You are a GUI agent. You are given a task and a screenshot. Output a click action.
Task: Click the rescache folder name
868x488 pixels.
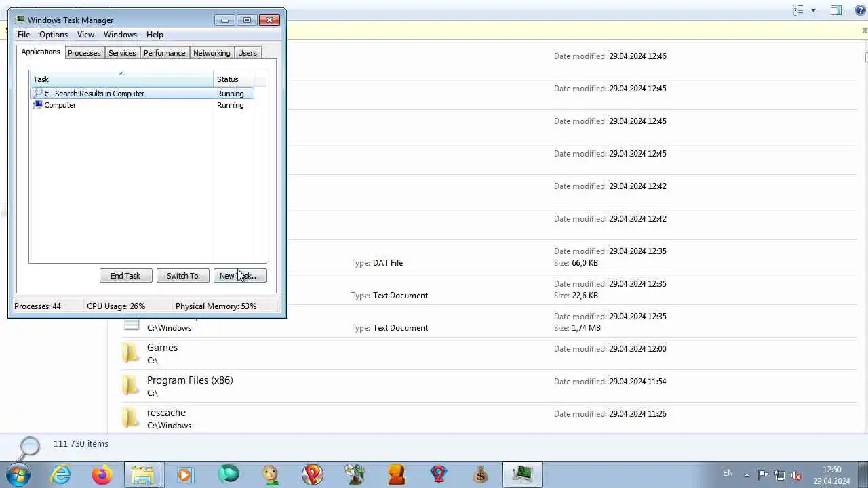click(166, 413)
